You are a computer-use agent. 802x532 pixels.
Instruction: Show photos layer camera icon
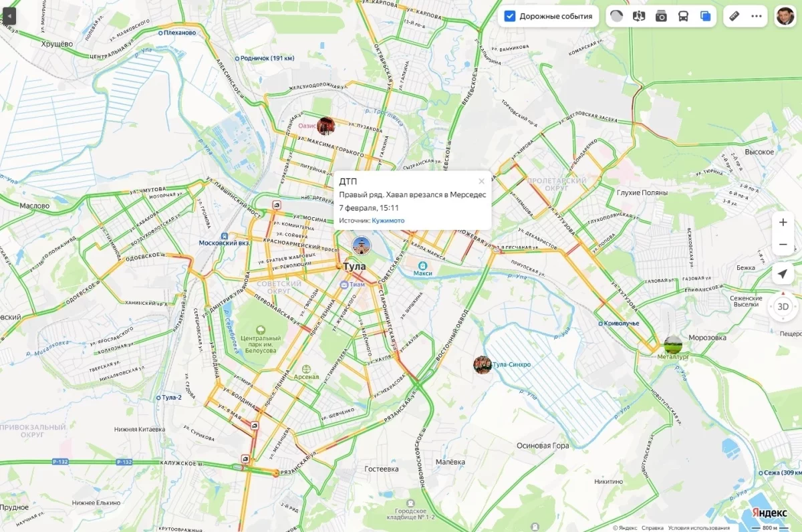pyautogui.click(x=661, y=16)
